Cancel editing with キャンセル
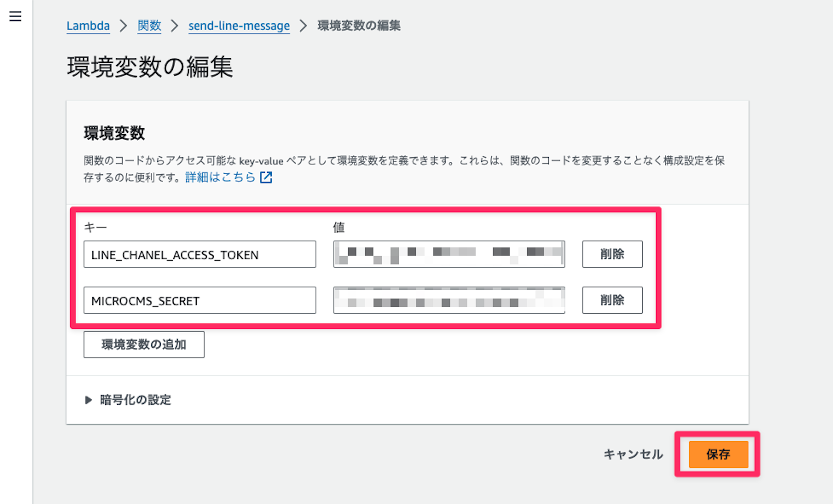This screenshot has width=833, height=504. point(633,454)
